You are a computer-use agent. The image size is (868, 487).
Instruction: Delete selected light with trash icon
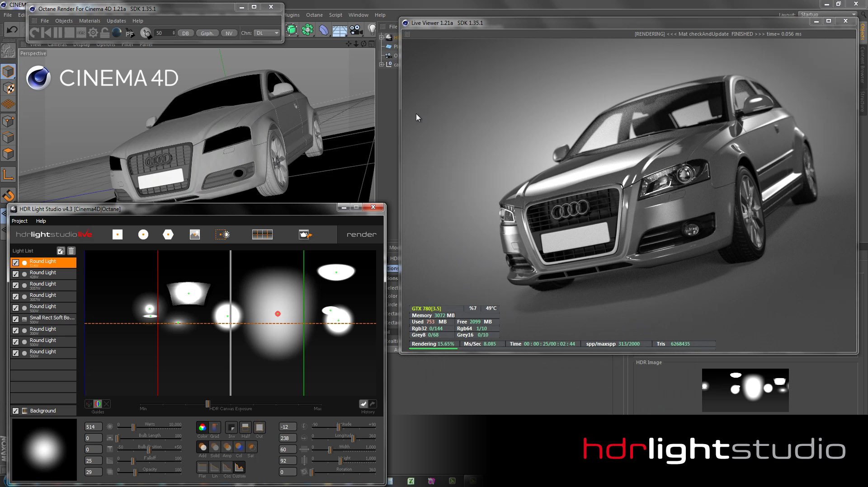71,251
